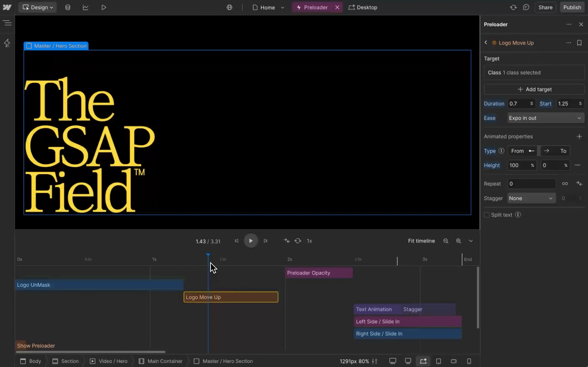
Task: Select the base desktop breakpoint icon
Action: 423,361
